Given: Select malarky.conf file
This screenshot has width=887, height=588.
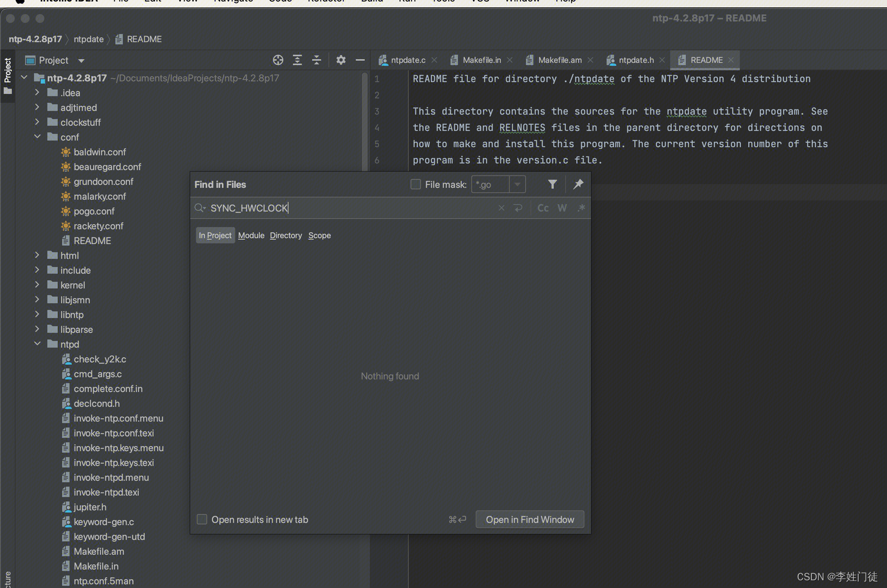Looking at the screenshot, I should click(x=99, y=196).
